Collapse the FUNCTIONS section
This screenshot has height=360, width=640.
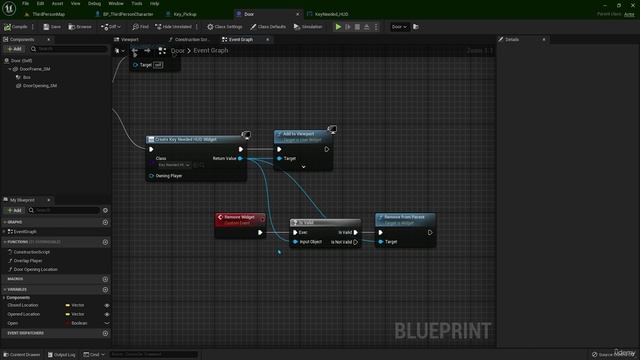tap(4, 242)
